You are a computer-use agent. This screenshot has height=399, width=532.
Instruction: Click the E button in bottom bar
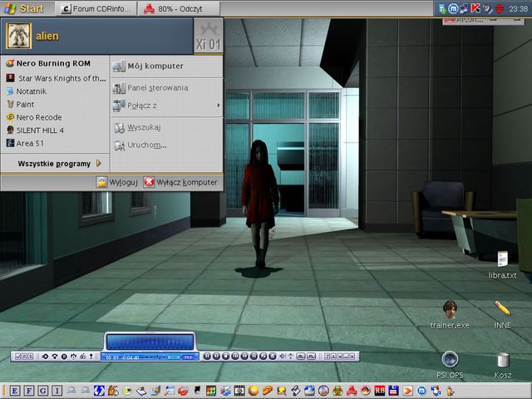(x=15, y=391)
